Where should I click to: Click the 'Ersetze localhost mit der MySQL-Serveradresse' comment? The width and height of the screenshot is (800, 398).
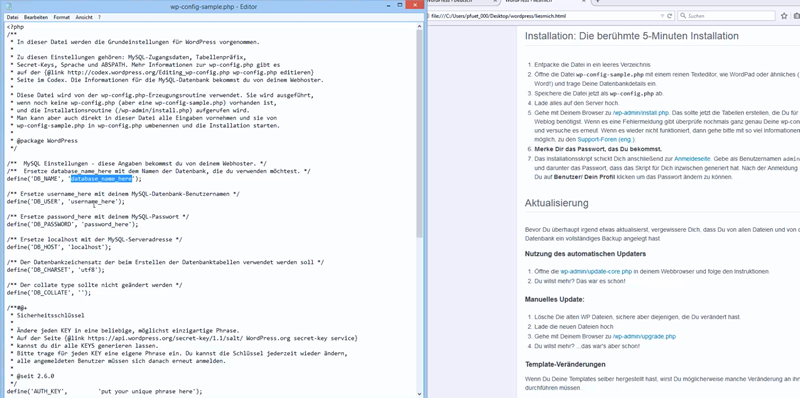click(x=94, y=240)
